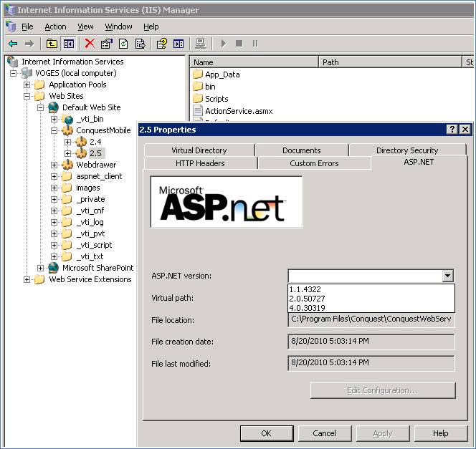This screenshot has height=449, width=476.
Task: Click the Up One Level toolbar icon
Action: 52,44
